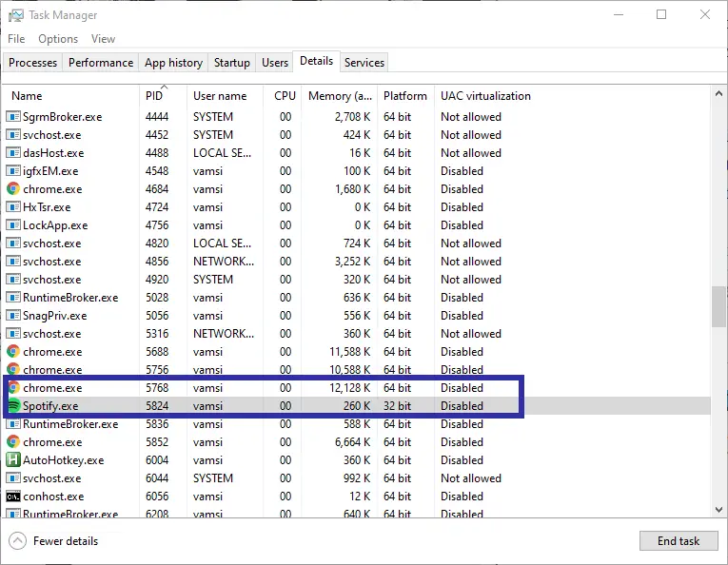
Task: Click the conhost.exe console icon
Action: (x=13, y=497)
